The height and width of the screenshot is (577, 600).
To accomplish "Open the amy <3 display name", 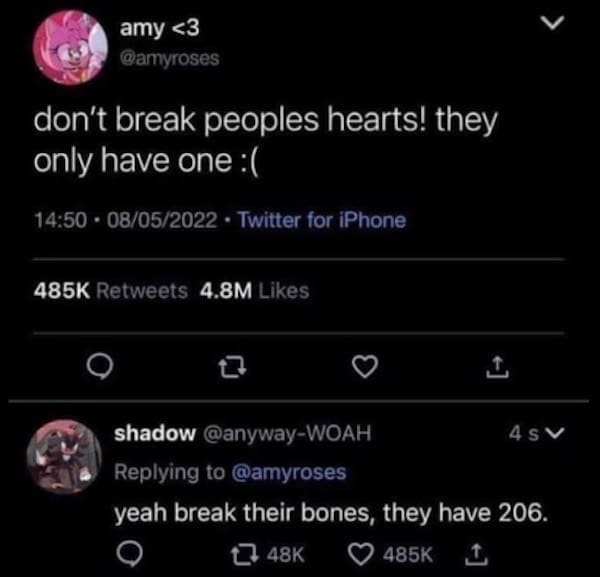I will click(160, 28).
